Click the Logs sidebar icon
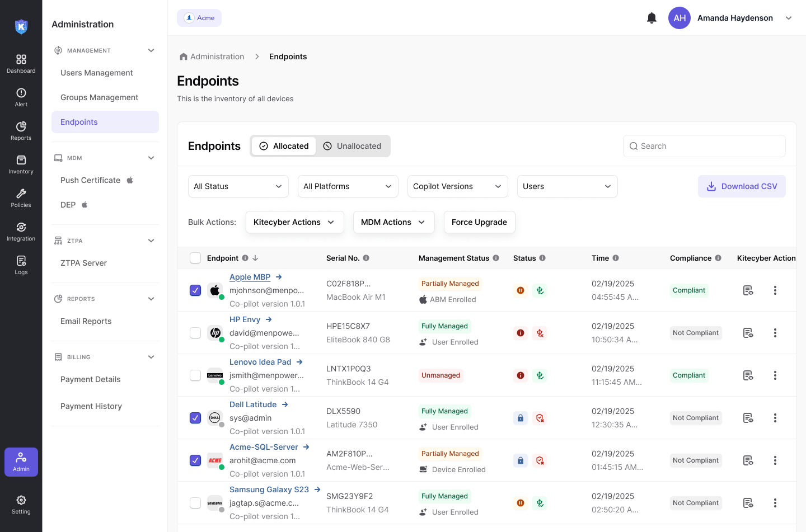 pyautogui.click(x=21, y=265)
